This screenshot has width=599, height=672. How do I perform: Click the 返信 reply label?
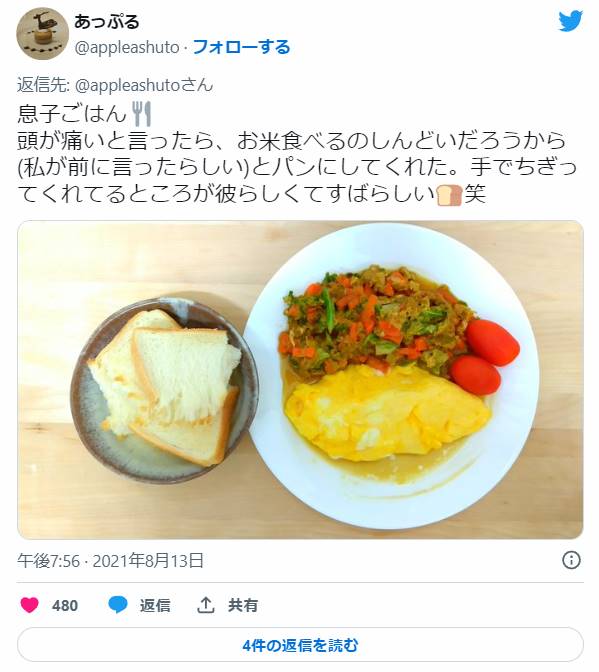pos(155,605)
